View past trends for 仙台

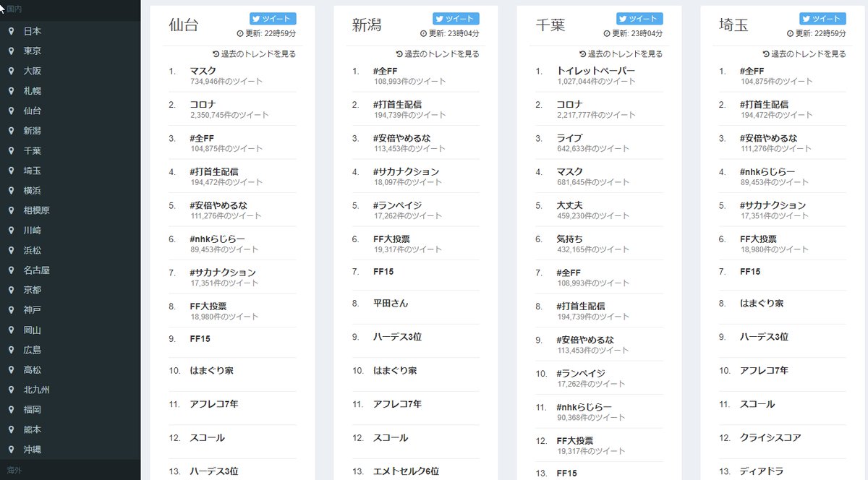tap(254, 53)
